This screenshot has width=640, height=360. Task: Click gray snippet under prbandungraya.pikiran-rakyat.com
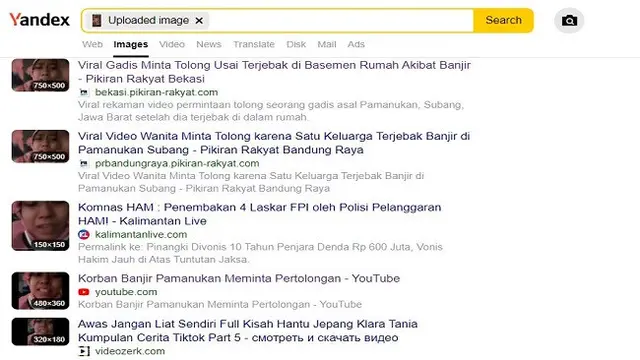(x=251, y=182)
